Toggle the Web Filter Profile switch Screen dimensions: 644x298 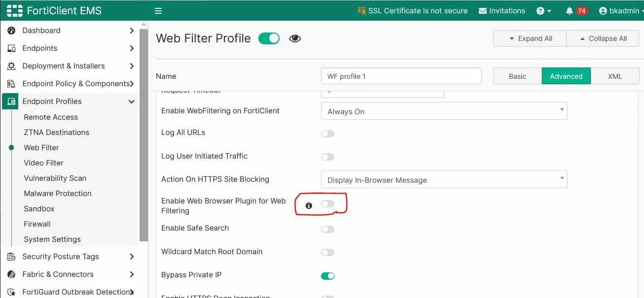click(x=269, y=38)
